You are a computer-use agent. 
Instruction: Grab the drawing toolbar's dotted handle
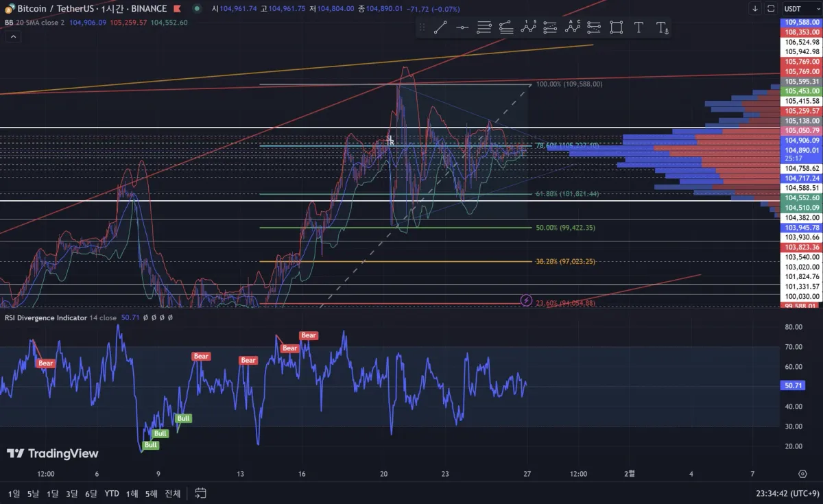422,27
